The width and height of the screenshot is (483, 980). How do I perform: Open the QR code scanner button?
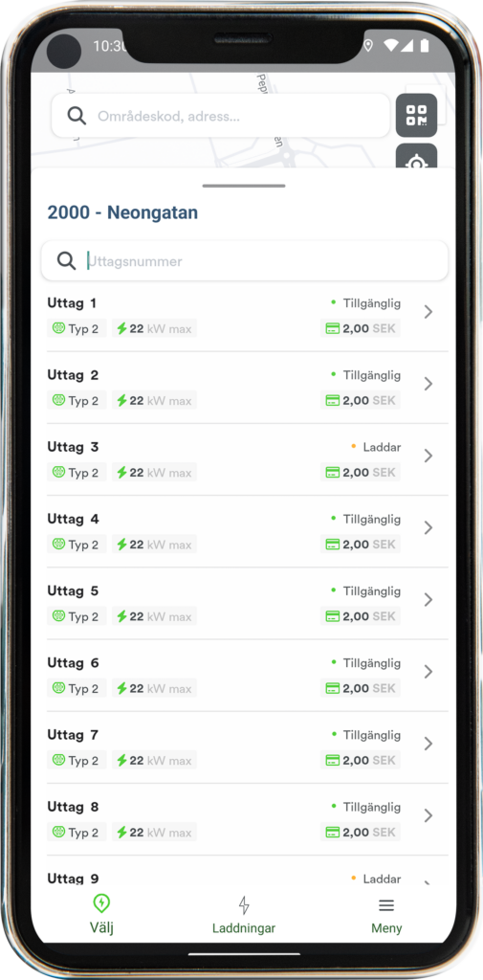(x=416, y=115)
